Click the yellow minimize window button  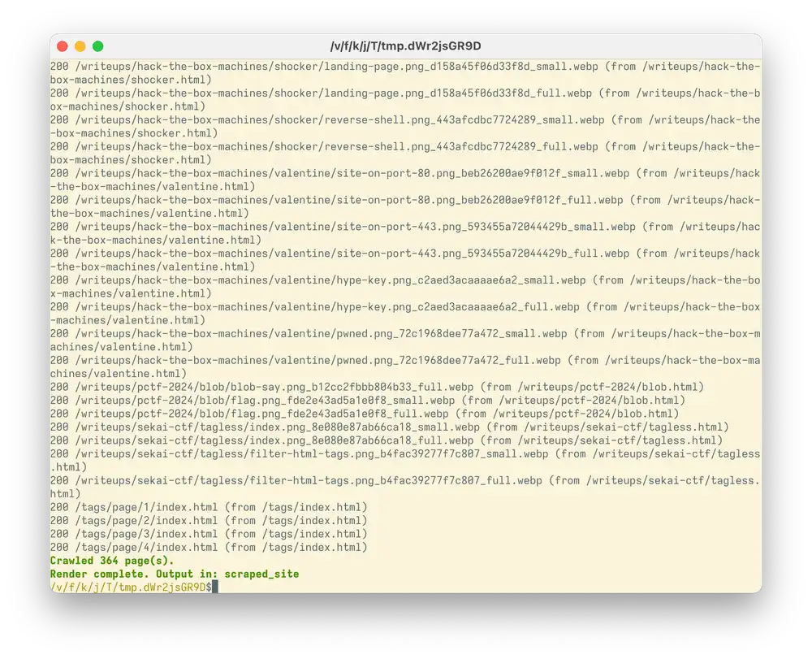[x=80, y=46]
